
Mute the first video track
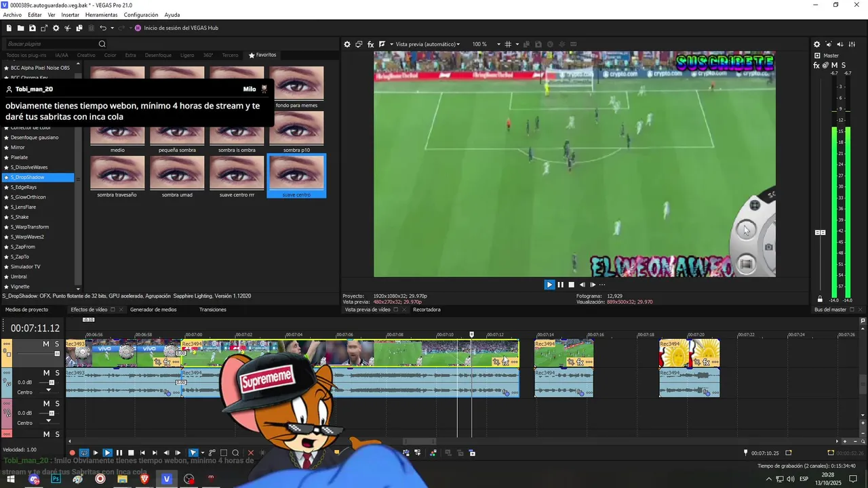point(46,344)
